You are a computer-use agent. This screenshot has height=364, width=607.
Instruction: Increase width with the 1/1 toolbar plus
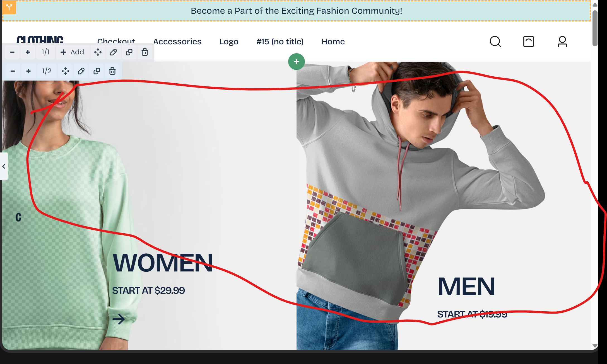pos(28,52)
